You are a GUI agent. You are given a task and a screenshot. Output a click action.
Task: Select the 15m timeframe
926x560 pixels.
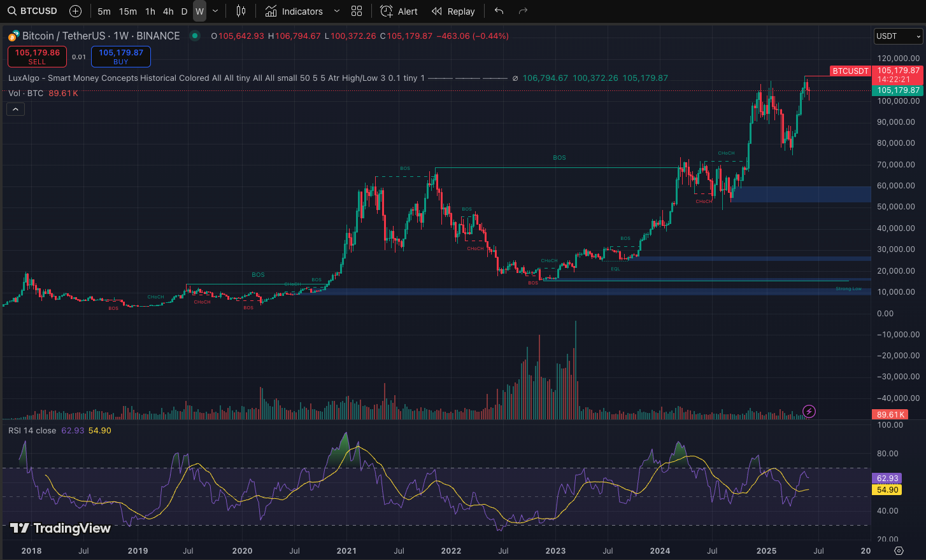pos(128,11)
